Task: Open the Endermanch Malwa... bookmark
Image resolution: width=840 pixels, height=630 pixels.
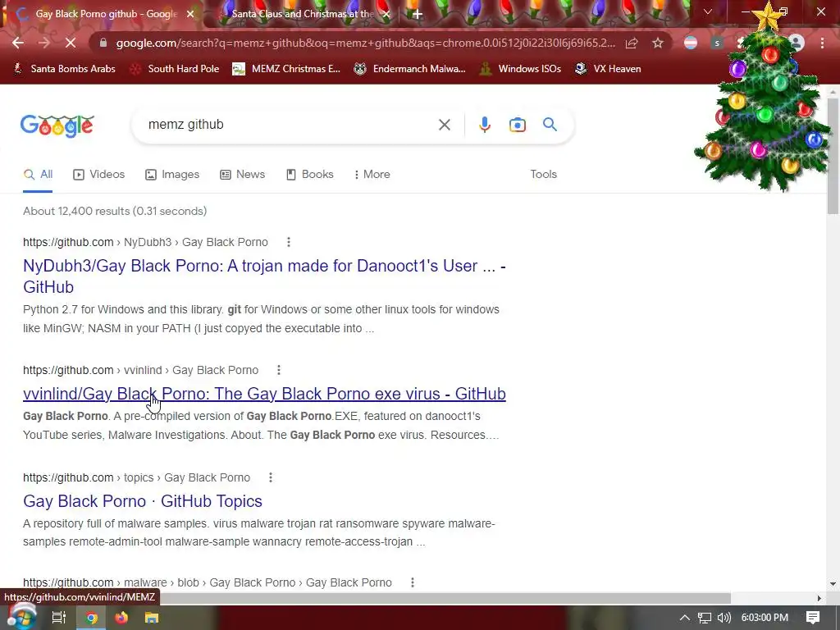Action: [x=410, y=69]
